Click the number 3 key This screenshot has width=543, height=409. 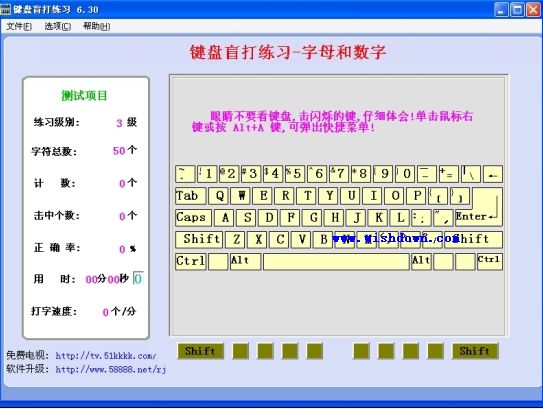pos(251,174)
